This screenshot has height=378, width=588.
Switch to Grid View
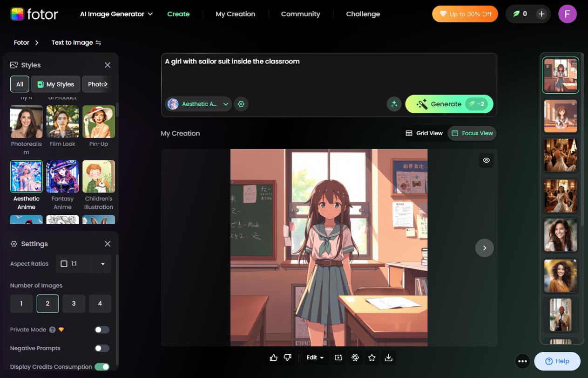pos(424,133)
